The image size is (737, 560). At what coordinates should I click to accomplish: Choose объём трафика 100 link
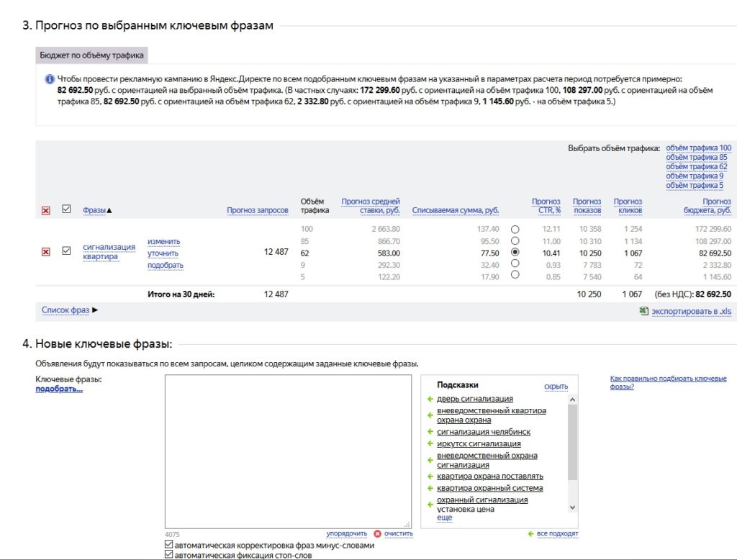(x=698, y=148)
